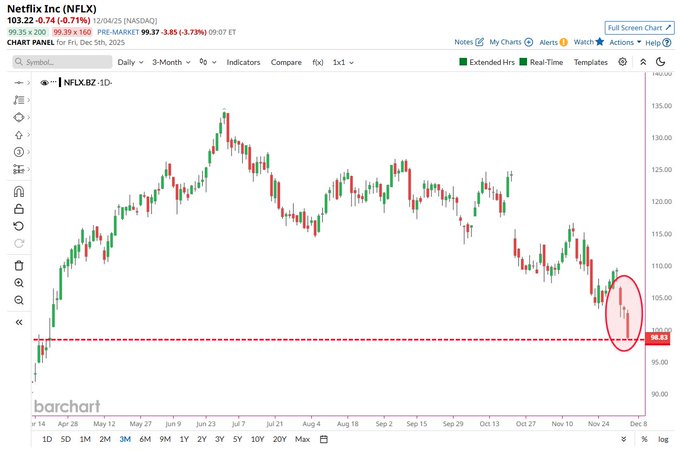Select the 3Y range
Screen dimensions: 680x451
[x=219, y=439]
